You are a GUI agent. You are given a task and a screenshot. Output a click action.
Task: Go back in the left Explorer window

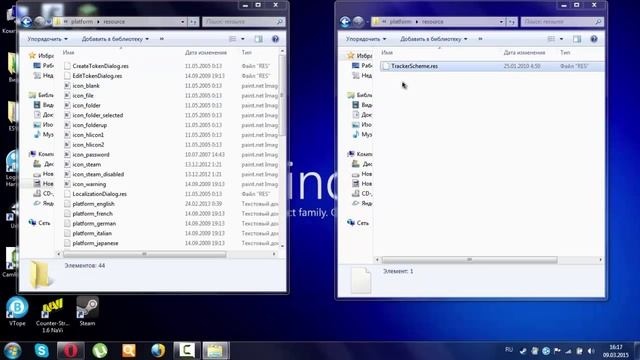tap(27, 22)
